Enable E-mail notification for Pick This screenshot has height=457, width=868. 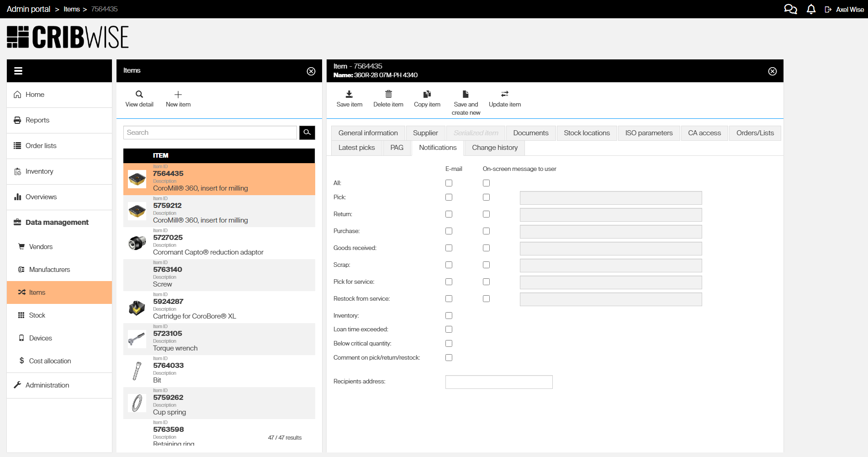click(449, 197)
